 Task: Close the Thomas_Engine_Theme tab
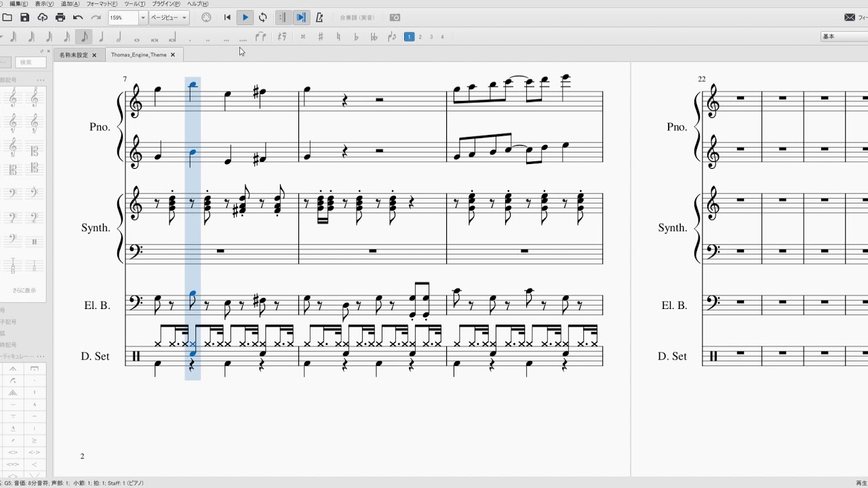click(173, 55)
